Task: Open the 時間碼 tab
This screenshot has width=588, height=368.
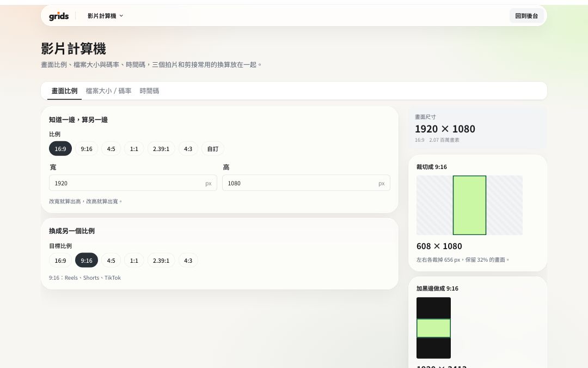Action: point(149,91)
